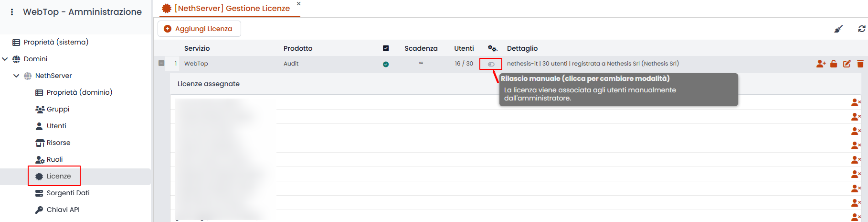Click the 16 / 30 users value
The width and height of the screenshot is (868, 222).
click(464, 64)
